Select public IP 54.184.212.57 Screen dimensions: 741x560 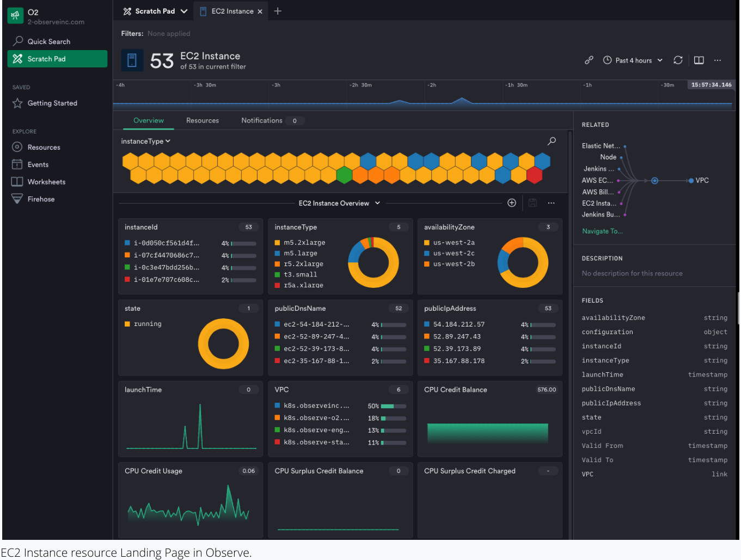click(x=490, y=324)
